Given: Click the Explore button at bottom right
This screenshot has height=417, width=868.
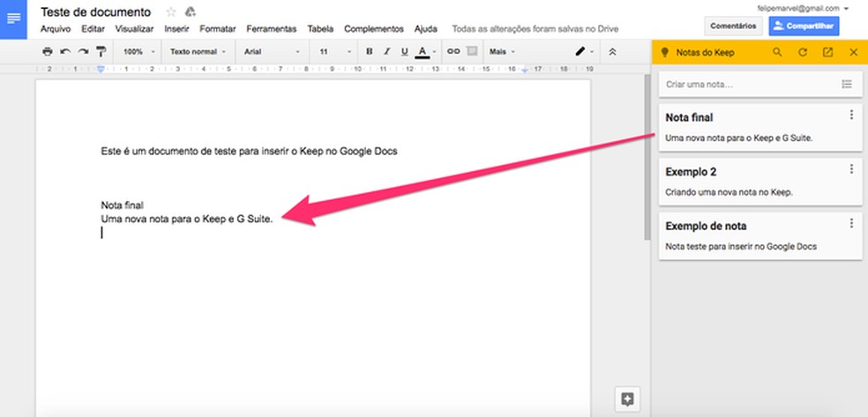Looking at the screenshot, I should pos(627,399).
